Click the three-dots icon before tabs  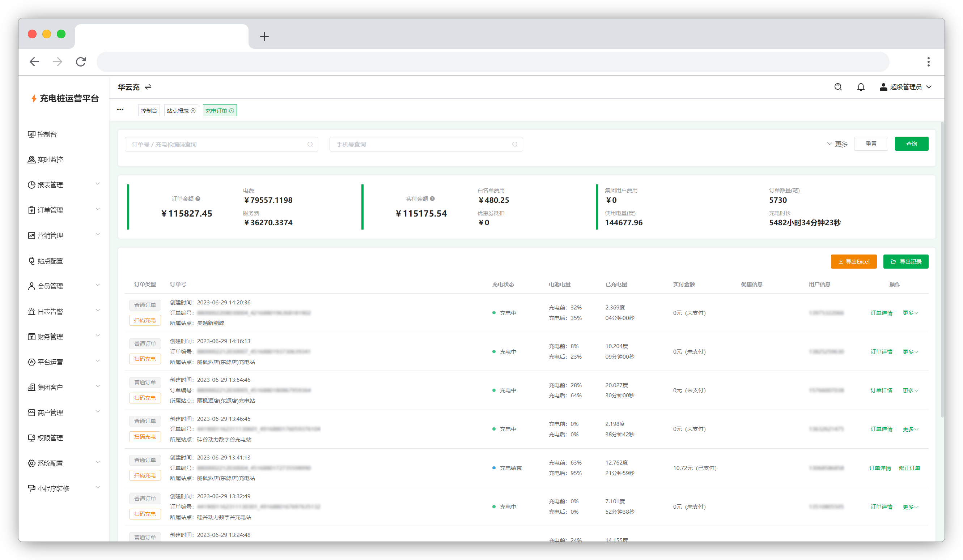point(120,110)
